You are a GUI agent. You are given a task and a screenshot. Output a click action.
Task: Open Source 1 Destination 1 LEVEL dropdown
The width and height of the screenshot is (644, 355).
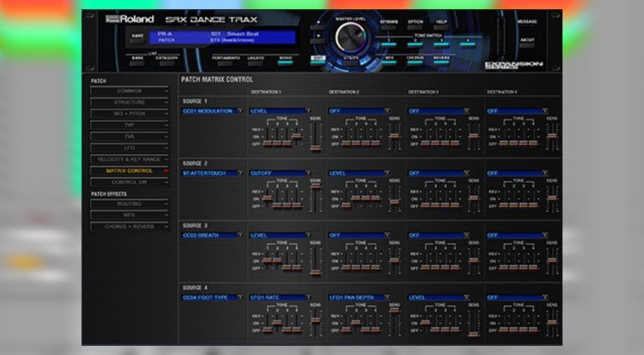(x=280, y=111)
